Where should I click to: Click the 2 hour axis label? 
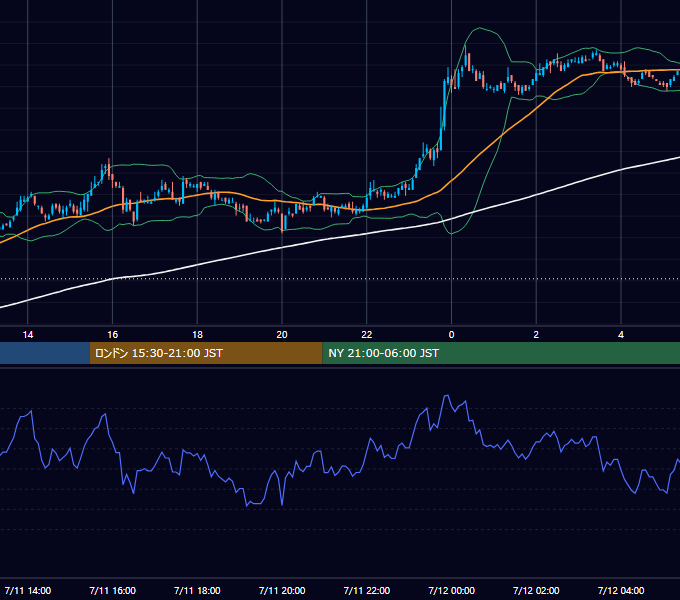536,335
